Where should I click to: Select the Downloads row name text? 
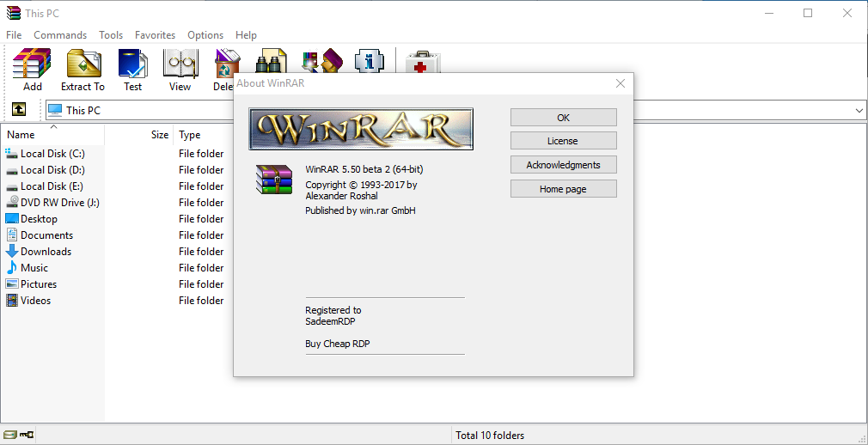[x=46, y=252]
